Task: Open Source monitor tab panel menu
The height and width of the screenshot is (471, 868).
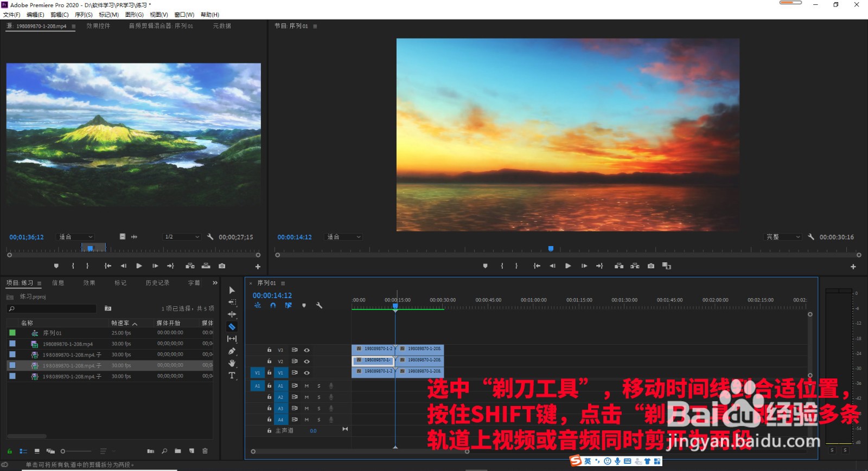Action: pos(73,26)
